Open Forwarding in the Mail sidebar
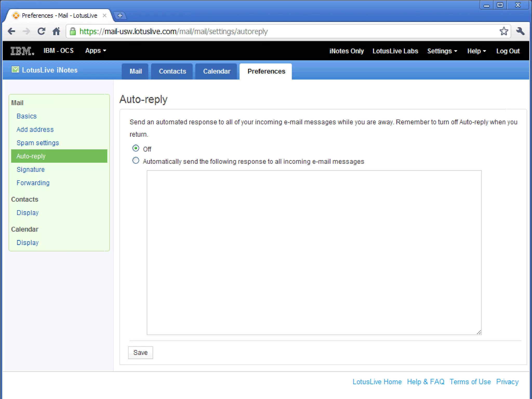 [33, 183]
